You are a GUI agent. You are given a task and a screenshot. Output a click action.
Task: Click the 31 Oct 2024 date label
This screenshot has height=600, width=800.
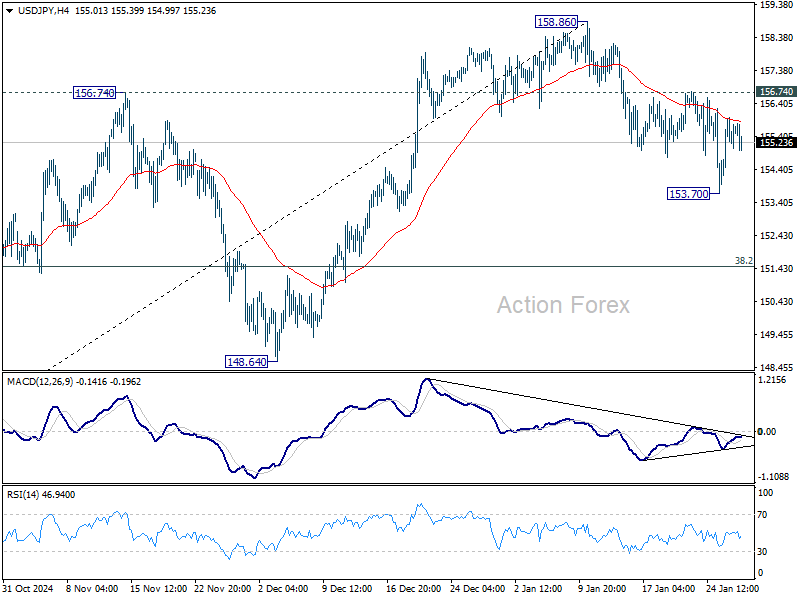(x=28, y=588)
